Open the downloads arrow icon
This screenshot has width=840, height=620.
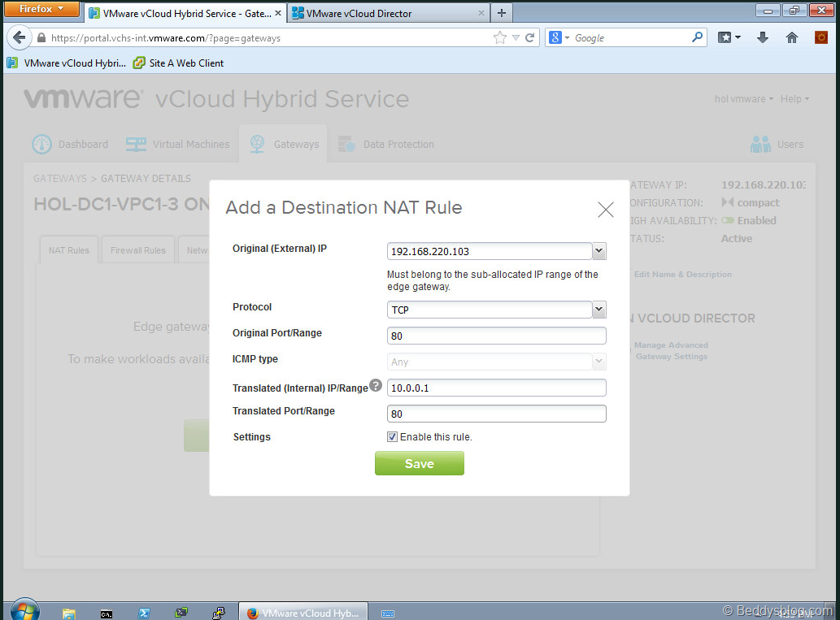(x=763, y=37)
